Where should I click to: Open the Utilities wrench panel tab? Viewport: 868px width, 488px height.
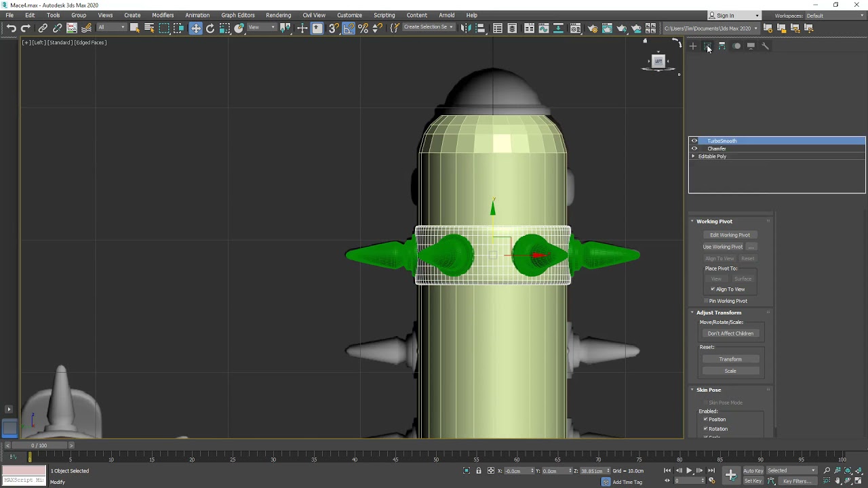pos(766,46)
